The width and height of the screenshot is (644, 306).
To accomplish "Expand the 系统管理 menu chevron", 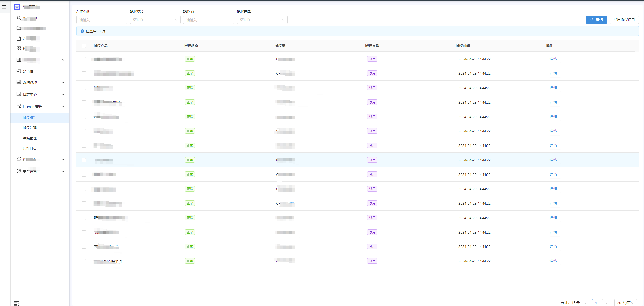I will (x=63, y=82).
